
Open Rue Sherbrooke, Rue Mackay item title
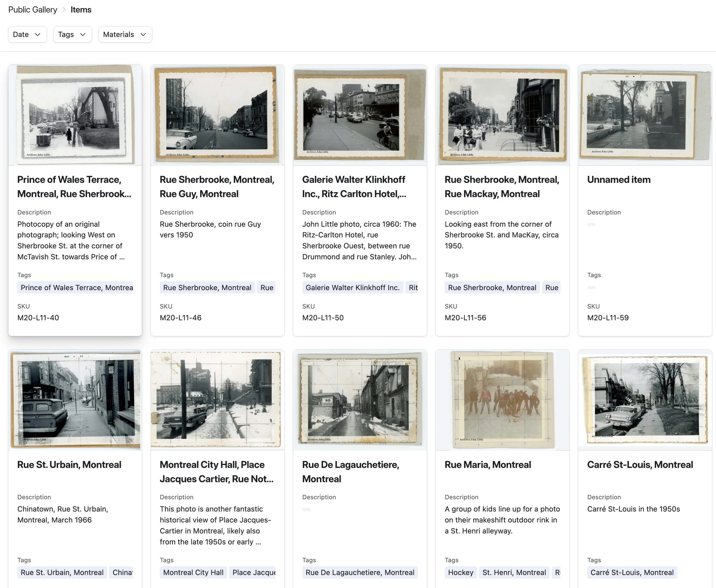click(x=501, y=187)
